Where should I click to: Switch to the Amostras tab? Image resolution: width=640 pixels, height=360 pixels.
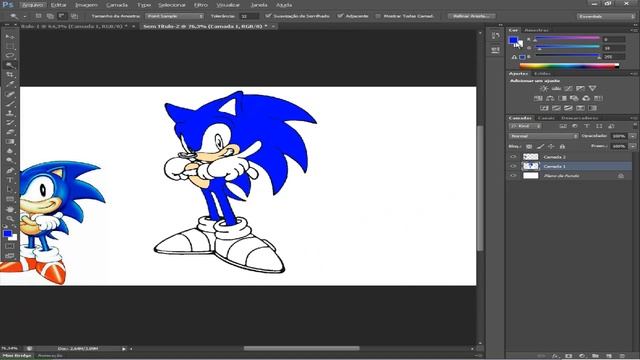536,30
